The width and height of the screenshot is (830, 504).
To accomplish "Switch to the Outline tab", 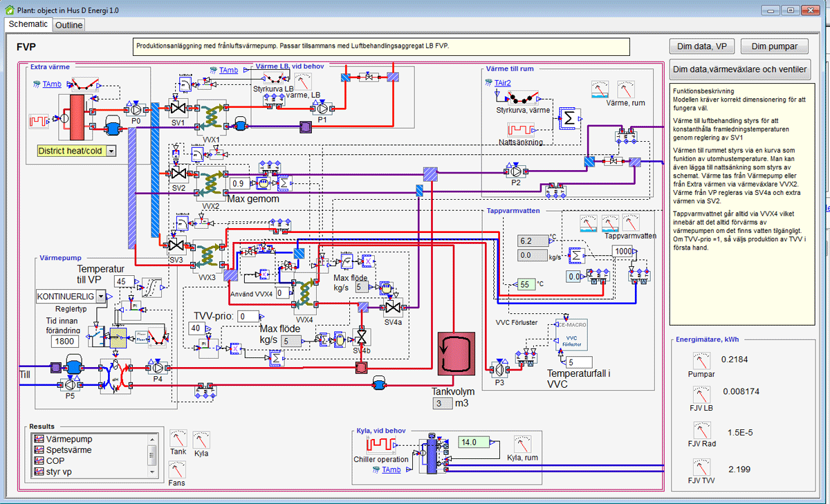I will click(x=69, y=25).
